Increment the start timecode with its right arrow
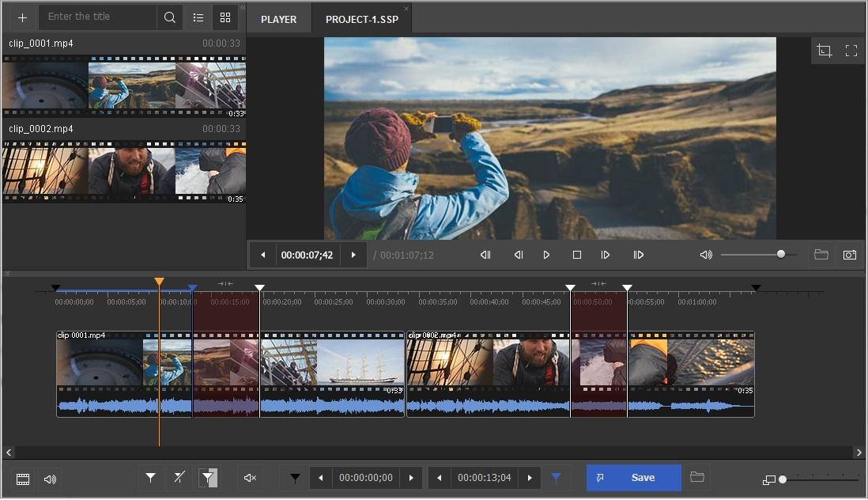 coord(411,478)
